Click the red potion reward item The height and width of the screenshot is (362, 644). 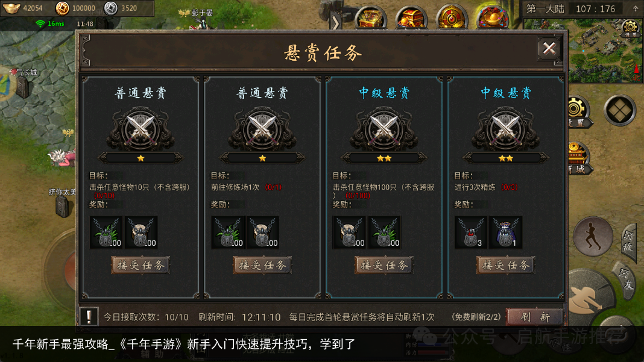pos(471,232)
